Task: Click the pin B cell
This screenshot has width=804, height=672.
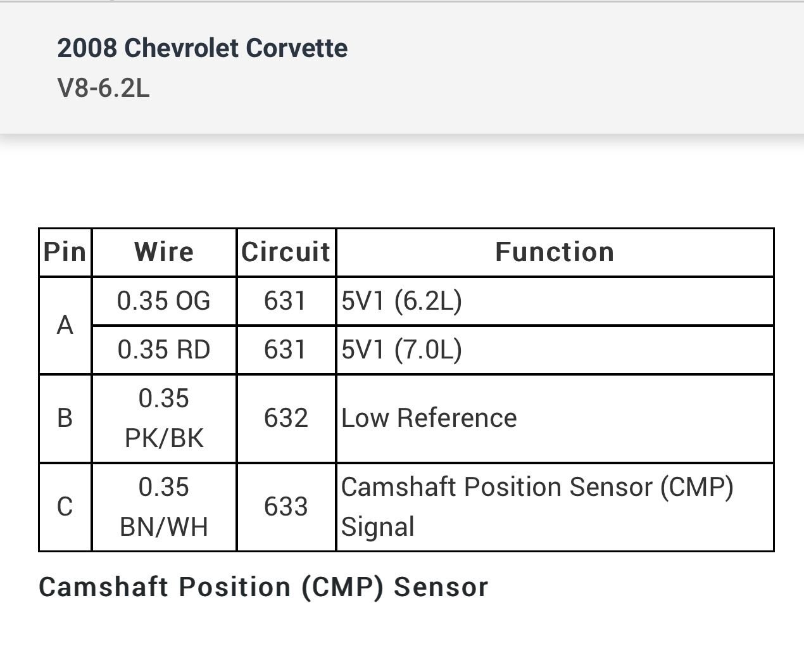Action: click(65, 418)
